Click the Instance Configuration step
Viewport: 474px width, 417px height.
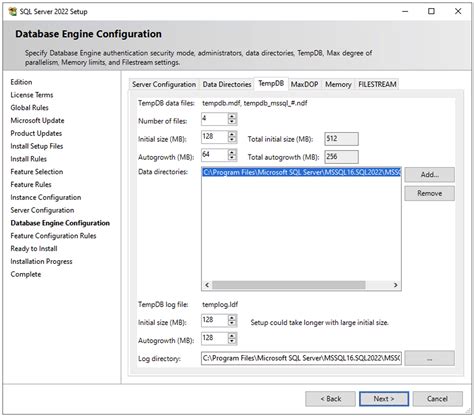coord(46,197)
